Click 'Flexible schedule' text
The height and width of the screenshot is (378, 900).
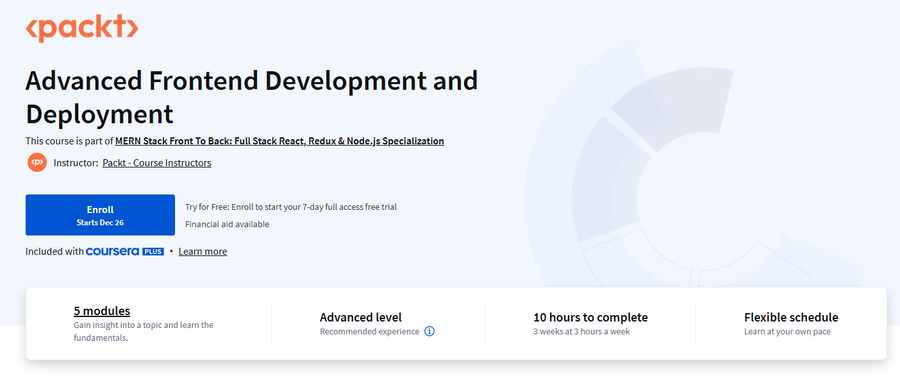tap(792, 317)
